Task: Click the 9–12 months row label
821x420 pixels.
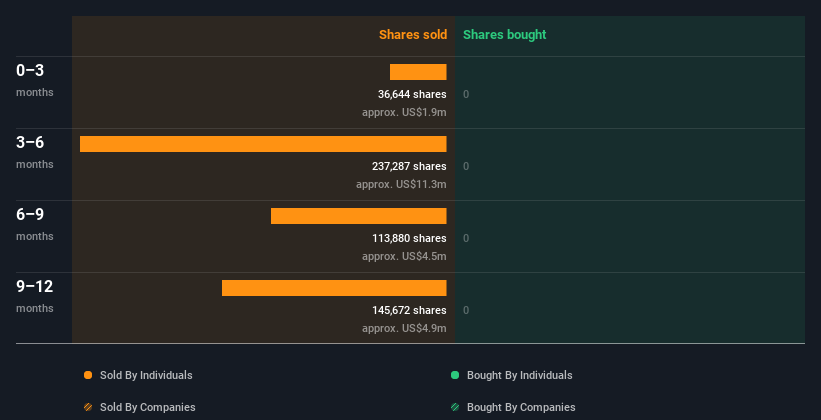Action: (x=35, y=296)
